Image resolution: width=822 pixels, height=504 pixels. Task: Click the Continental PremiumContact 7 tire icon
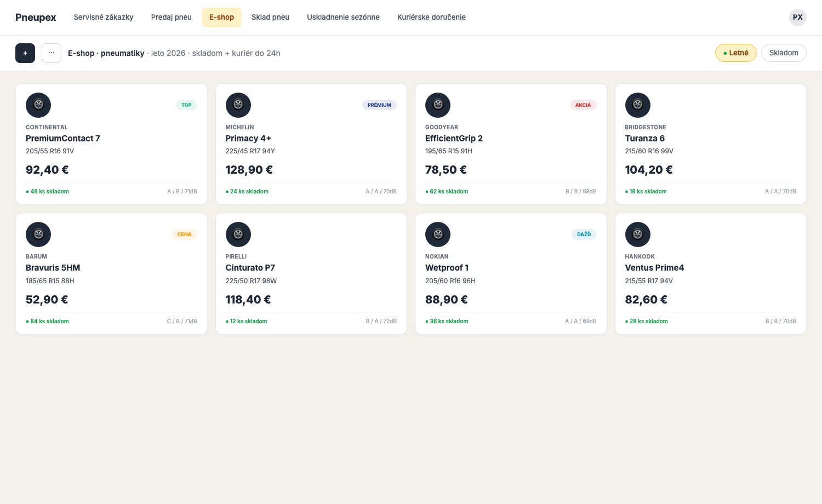(38, 105)
